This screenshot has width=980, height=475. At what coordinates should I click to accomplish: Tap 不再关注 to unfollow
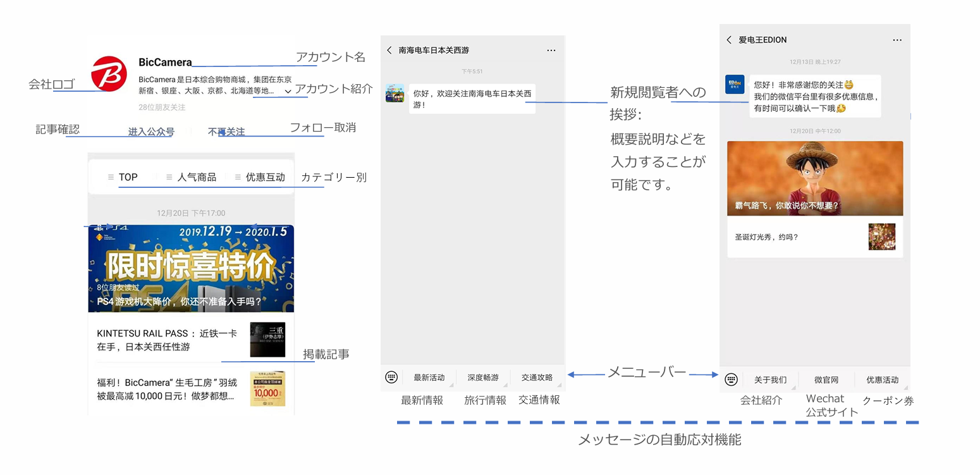[226, 132]
